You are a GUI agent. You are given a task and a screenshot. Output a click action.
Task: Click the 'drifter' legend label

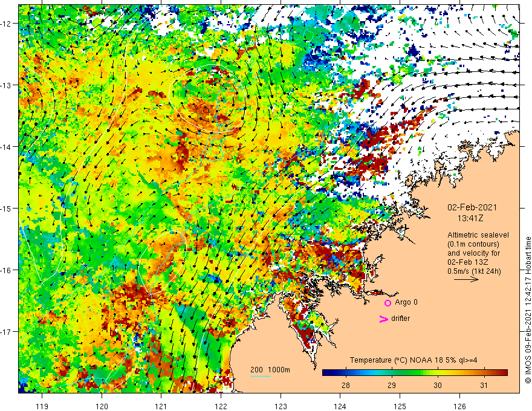[400, 319]
